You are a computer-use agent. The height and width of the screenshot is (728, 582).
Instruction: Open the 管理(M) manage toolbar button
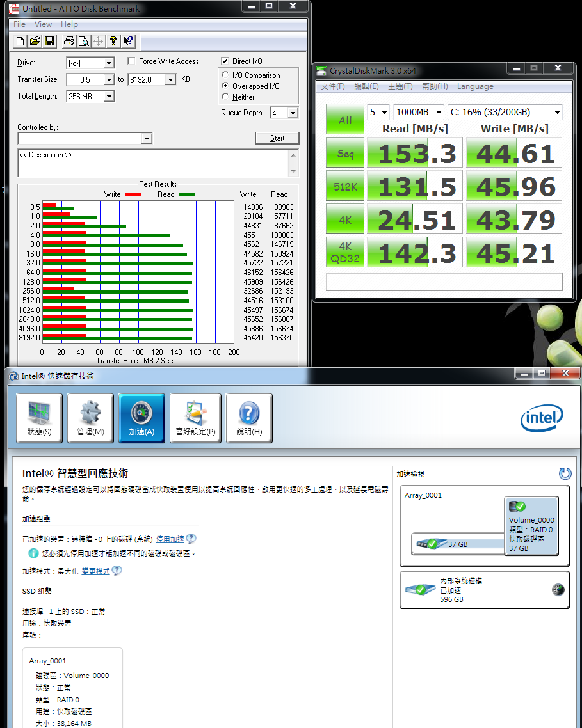pos(91,418)
